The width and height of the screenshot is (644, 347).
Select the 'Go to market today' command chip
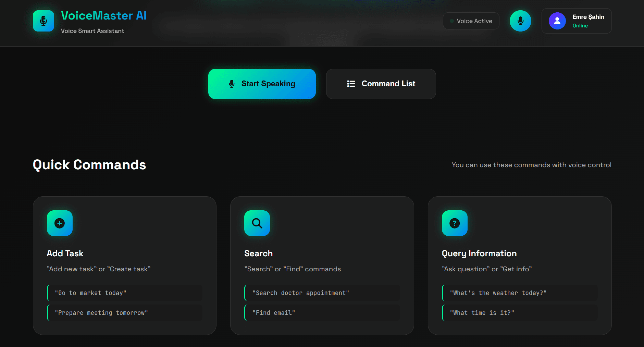click(125, 293)
